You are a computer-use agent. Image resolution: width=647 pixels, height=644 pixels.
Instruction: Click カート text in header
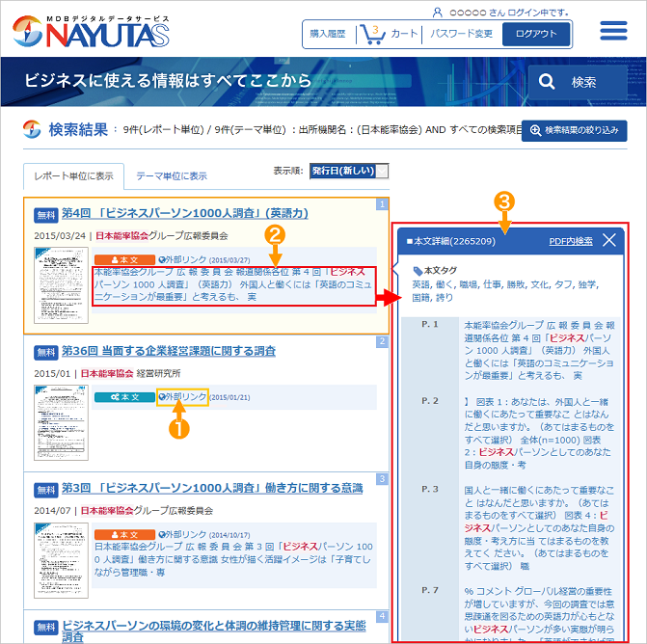[404, 34]
